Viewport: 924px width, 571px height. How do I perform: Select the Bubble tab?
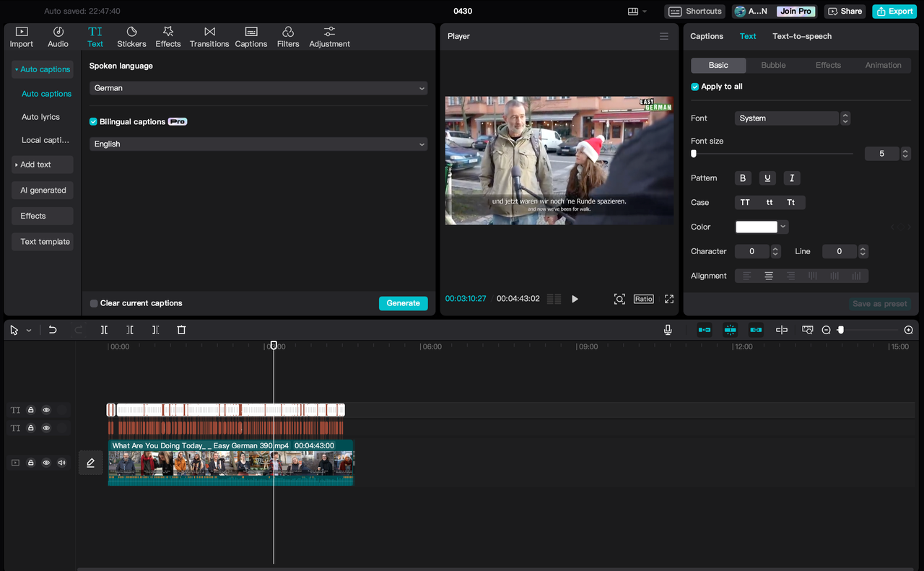coord(773,65)
